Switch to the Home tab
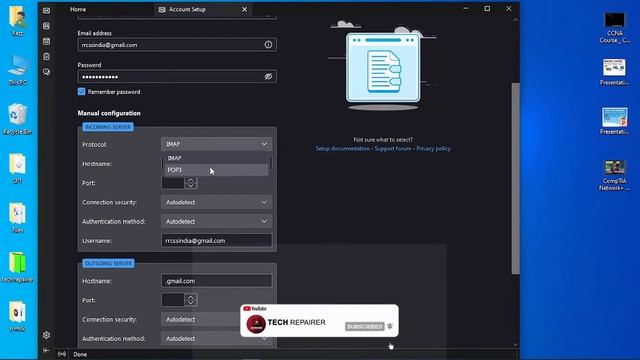The image size is (640, 360). pyautogui.click(x=78, y=9)
